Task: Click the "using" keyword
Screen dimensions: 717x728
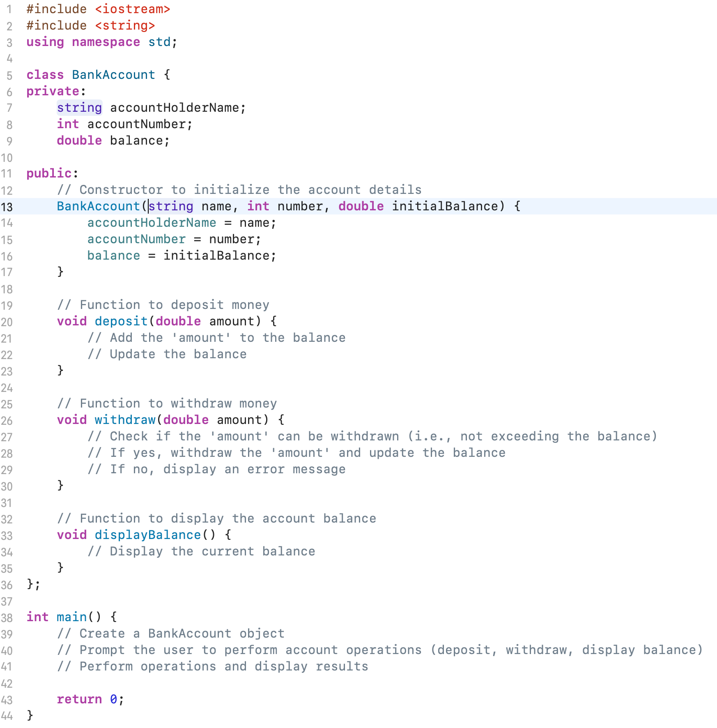Action: point(45,42)
